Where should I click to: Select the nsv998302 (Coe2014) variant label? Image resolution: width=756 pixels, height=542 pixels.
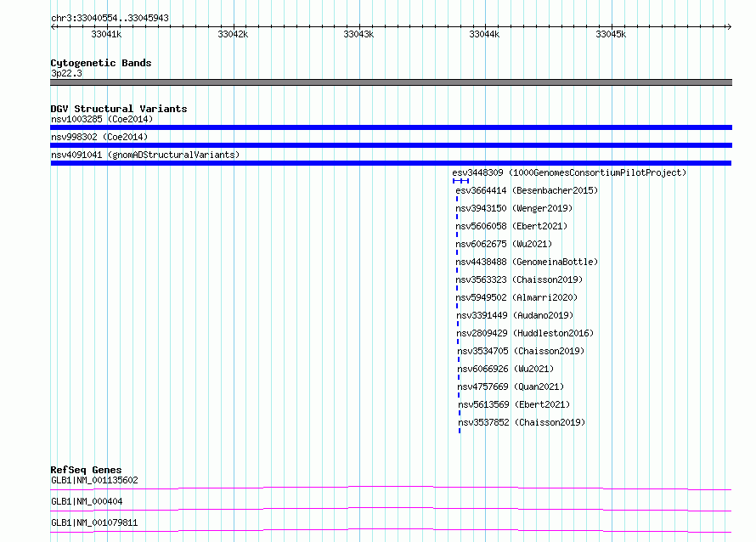click(99, 137)
